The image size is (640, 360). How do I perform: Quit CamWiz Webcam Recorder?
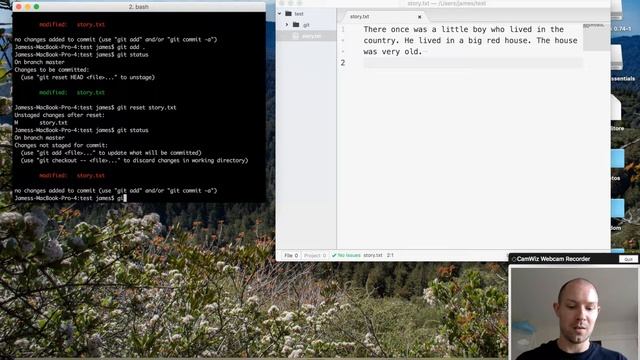[628, 259]
